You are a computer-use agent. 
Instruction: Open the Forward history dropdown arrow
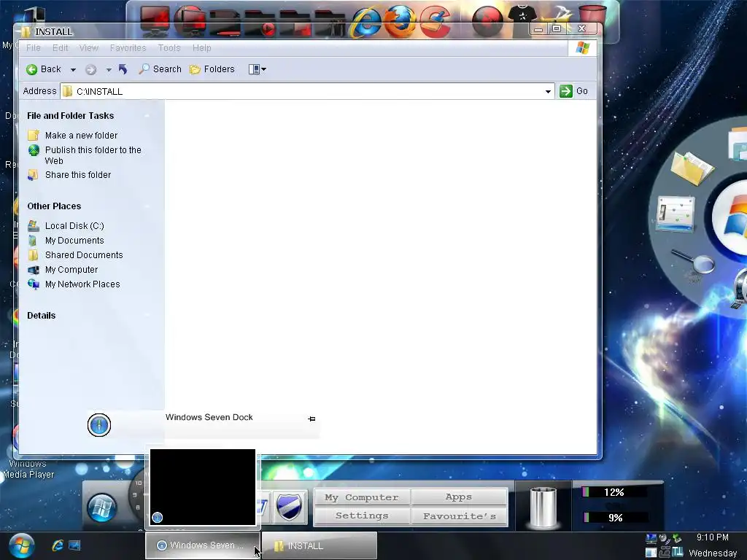(x=109, y=70)
